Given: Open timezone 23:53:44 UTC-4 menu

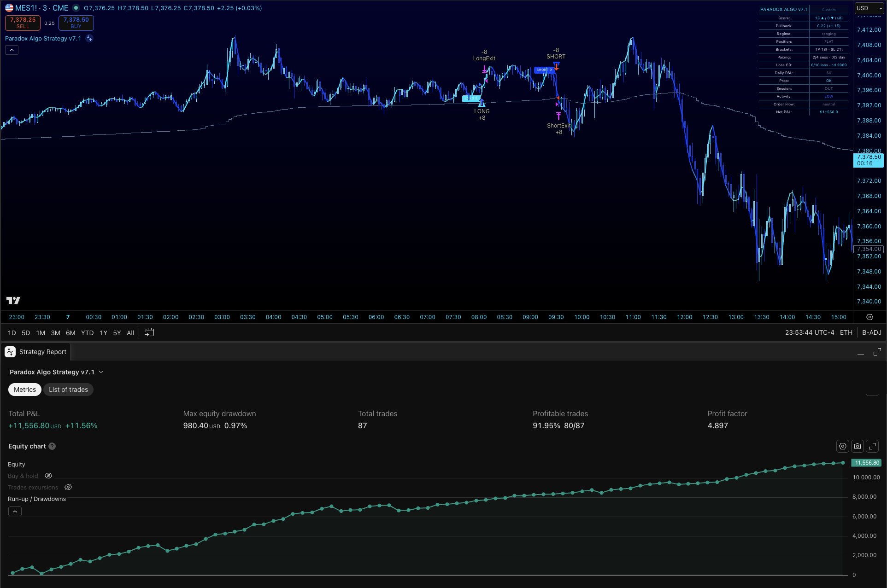Looking at the screenshot, I should pyautogui.click(x=810, y=332).
